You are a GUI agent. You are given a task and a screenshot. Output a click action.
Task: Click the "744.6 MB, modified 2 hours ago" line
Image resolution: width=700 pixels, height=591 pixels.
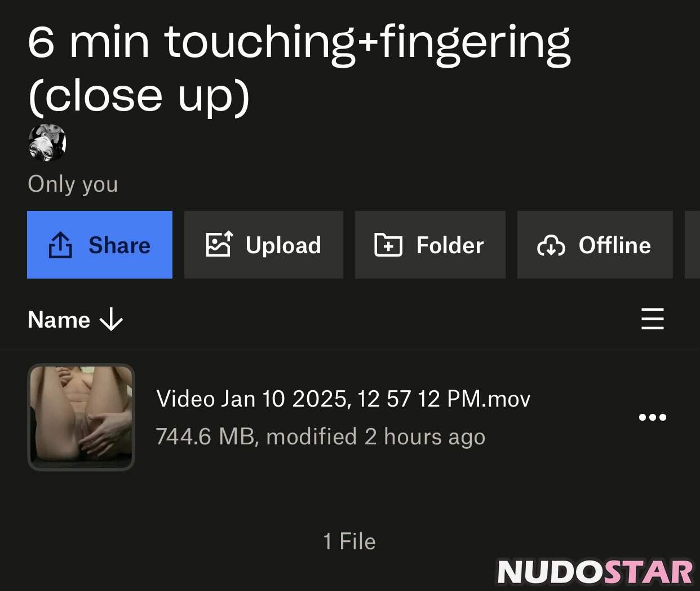click(x=320, y=437)
